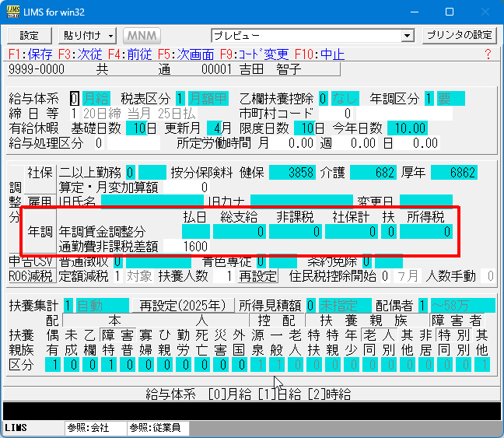The image size is (504, 438).
Task: Click F3:次従 to go to next employee
Action: [x=79, y=54]
